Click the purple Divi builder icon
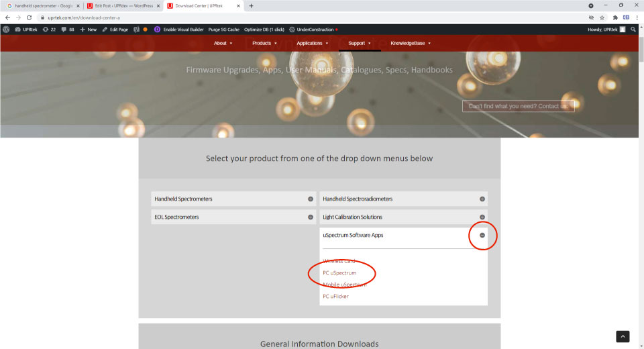644x349 pixels. [157, 30]
